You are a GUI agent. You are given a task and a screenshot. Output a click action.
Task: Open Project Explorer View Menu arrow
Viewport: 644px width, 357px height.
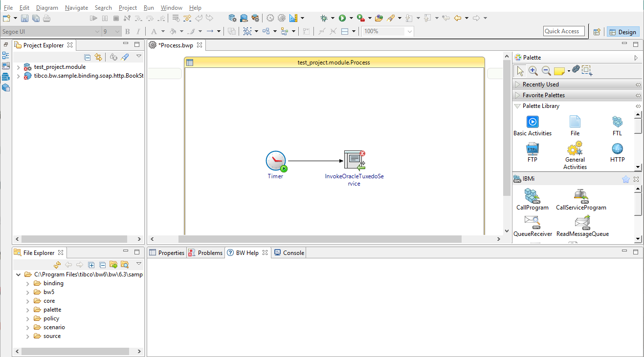tap(139, 57)
